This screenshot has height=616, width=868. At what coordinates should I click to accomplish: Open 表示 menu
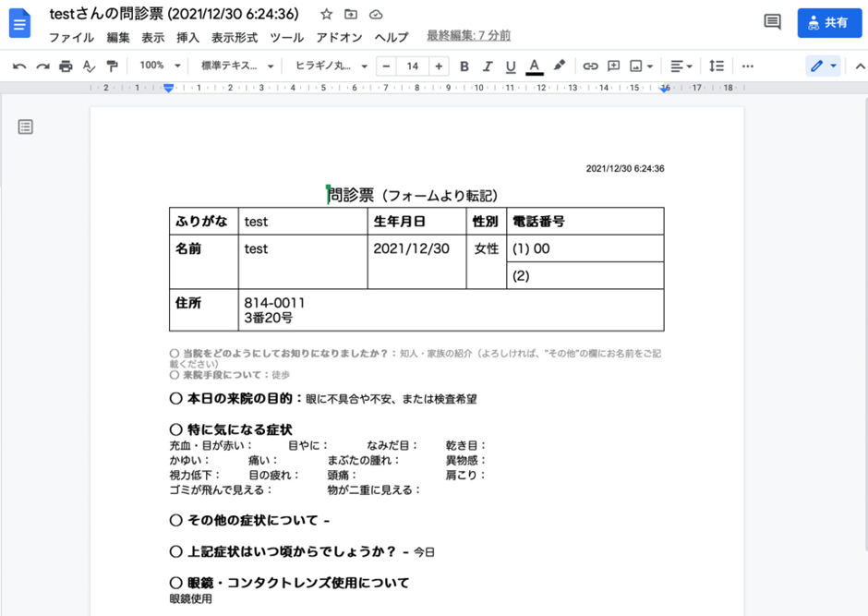click(152, 38)
